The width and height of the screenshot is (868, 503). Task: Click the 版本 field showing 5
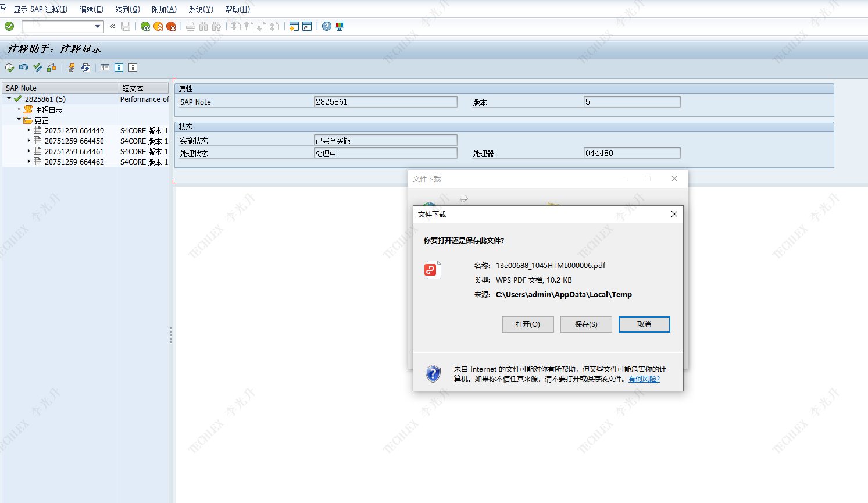click(x=632, y=102)
